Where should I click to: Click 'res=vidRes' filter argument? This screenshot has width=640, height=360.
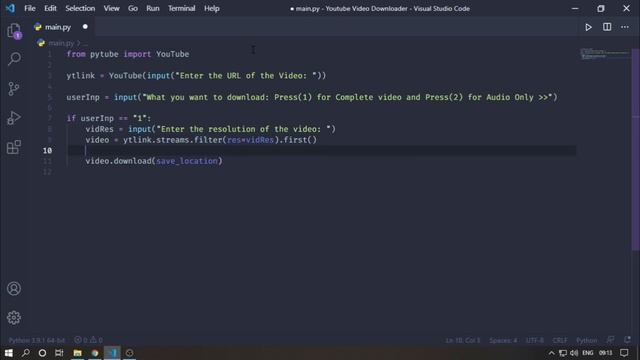coord(250,140)
